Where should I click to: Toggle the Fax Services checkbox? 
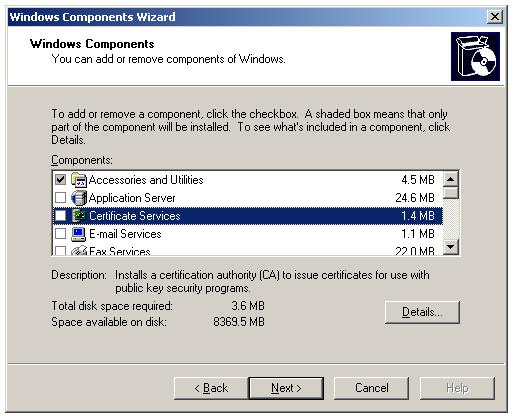coord(60,251)
